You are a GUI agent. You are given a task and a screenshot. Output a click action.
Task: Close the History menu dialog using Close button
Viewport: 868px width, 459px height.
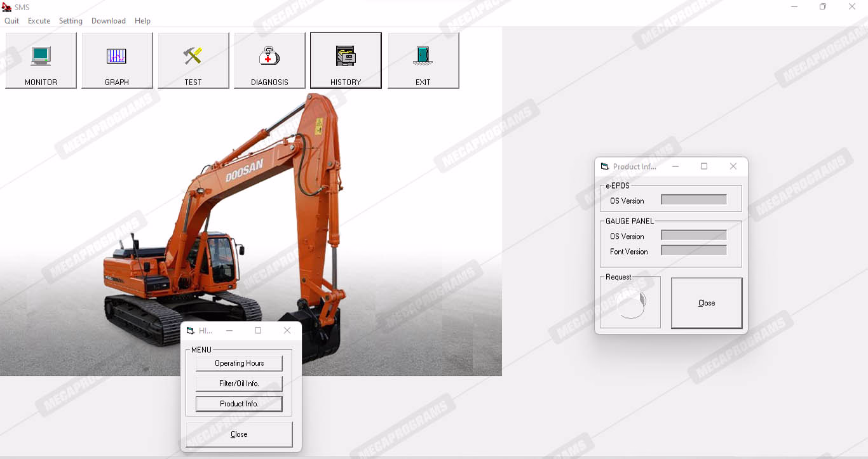coord(239,434)
